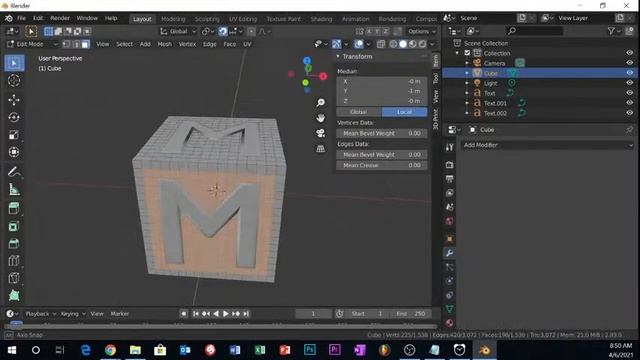The height and width of the screenshot is (360, 640).
Task: Activate the Cursor tool
Action: [x=14, y=81]
